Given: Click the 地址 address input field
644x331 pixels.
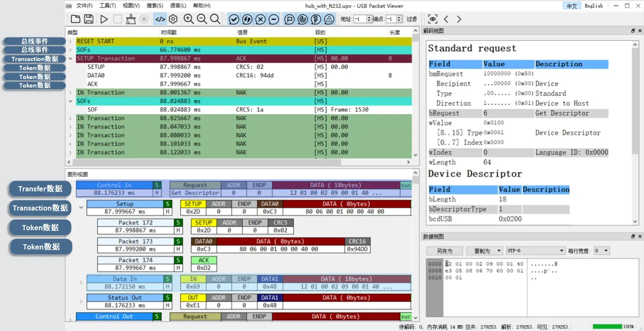Looking at the screenshot, I should [359, 19].
